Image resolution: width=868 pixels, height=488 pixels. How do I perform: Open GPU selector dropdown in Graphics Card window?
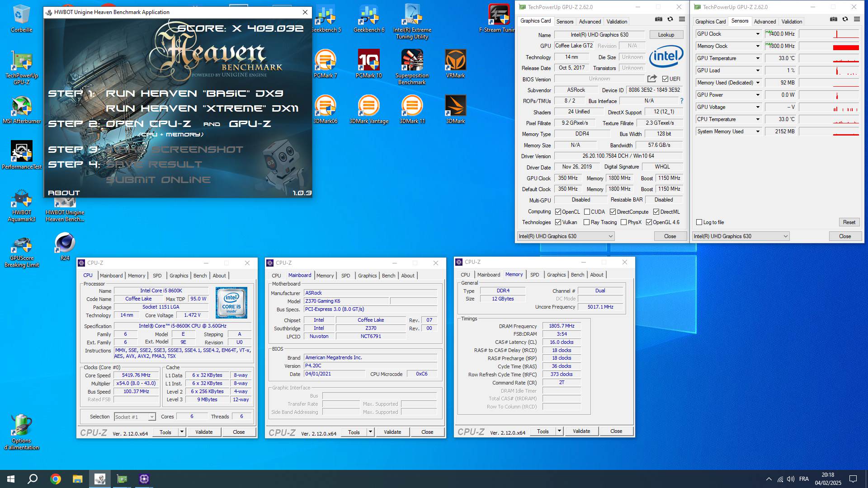click(x=566, y=236)
